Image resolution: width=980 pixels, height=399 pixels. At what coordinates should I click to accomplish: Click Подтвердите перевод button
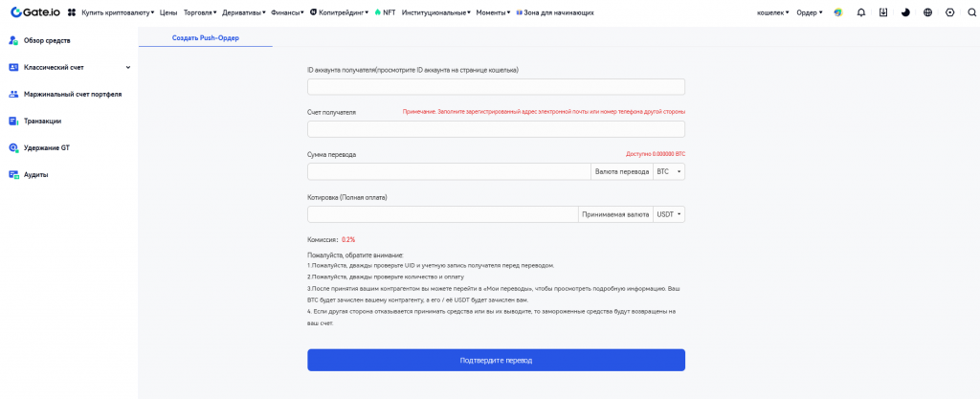496,360
